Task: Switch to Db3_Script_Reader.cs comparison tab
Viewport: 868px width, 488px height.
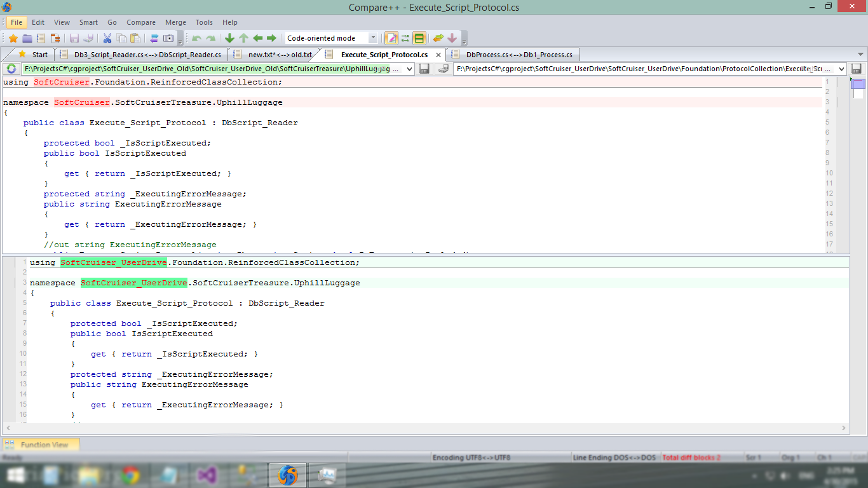Action: (x=141, y=55)
